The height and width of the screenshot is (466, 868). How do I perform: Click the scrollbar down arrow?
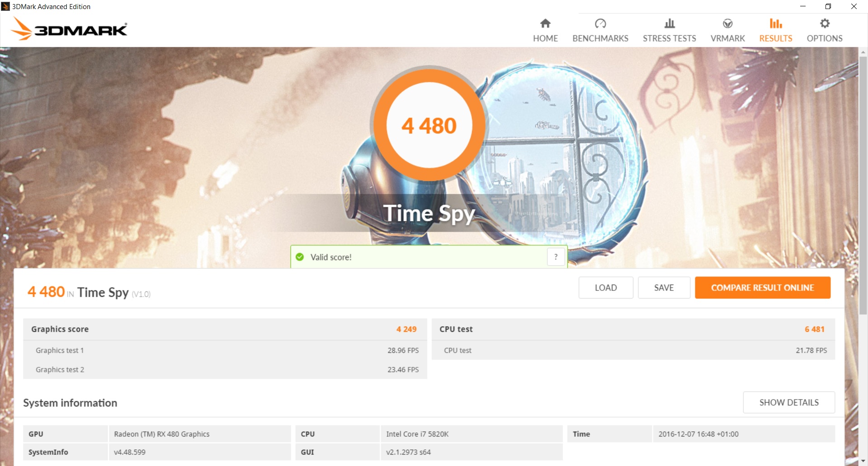click(x=863, y=461)
